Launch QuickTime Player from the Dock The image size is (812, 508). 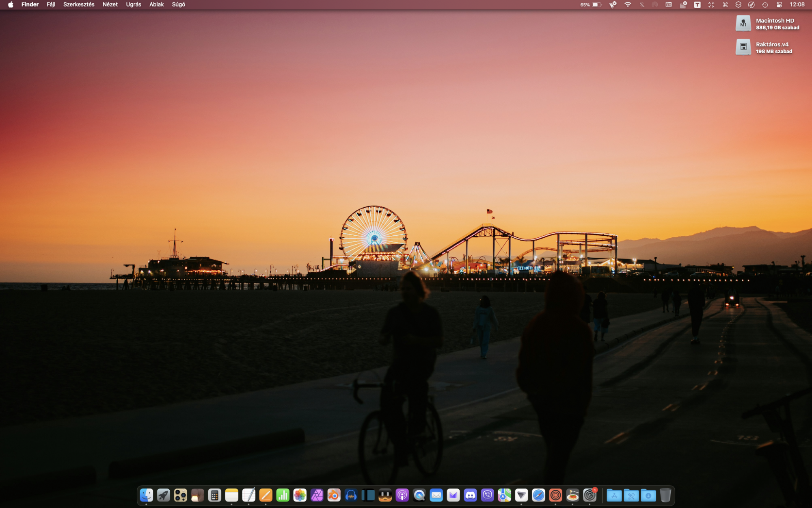[419, 495]
